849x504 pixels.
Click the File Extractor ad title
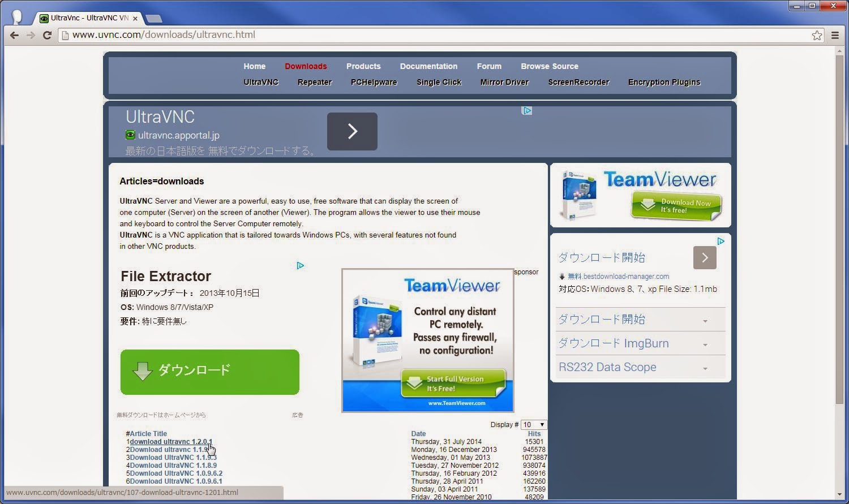(x=166, y=276)
